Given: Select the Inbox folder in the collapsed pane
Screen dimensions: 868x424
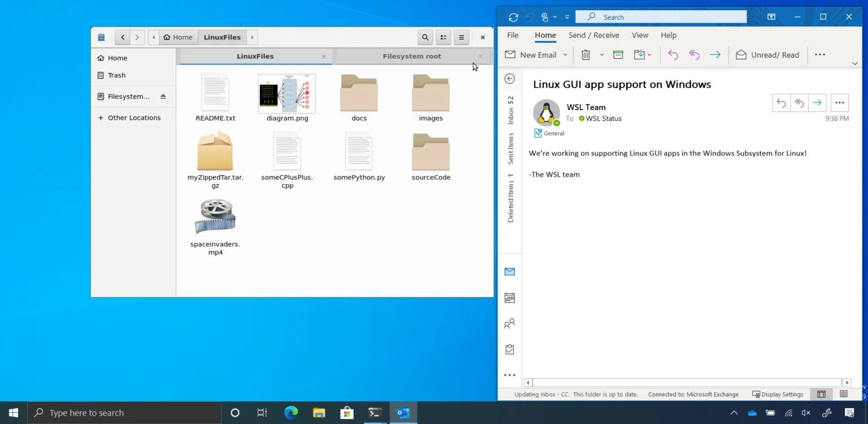Looking at the screenshot, I should tap(510, 110).
